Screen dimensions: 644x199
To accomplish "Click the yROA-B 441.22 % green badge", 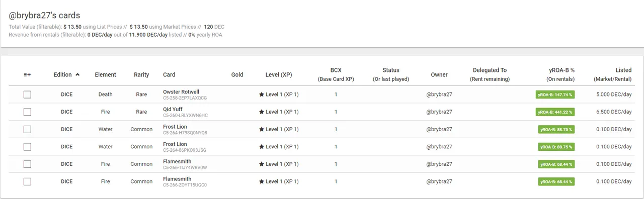I will 555,112.
